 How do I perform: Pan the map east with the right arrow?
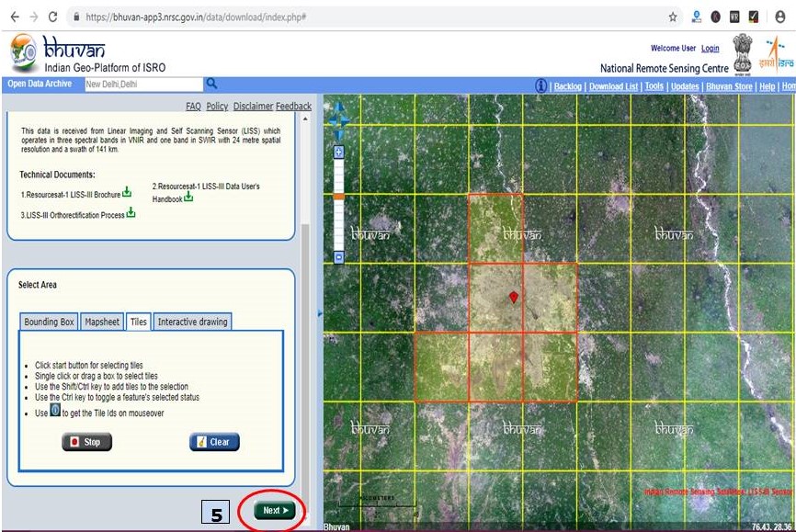(x=347, y=120)
